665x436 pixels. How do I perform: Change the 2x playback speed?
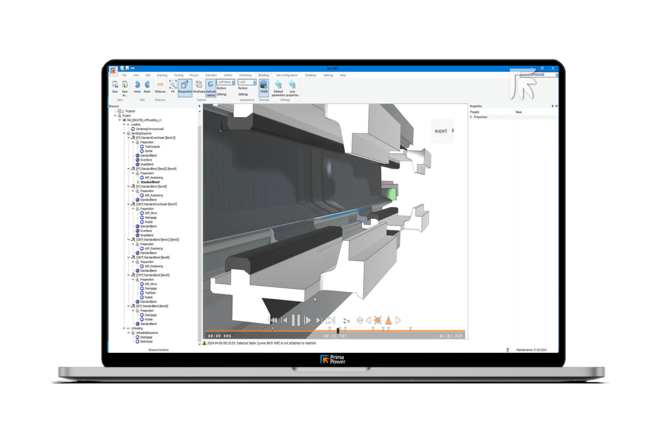pos(346,321)
